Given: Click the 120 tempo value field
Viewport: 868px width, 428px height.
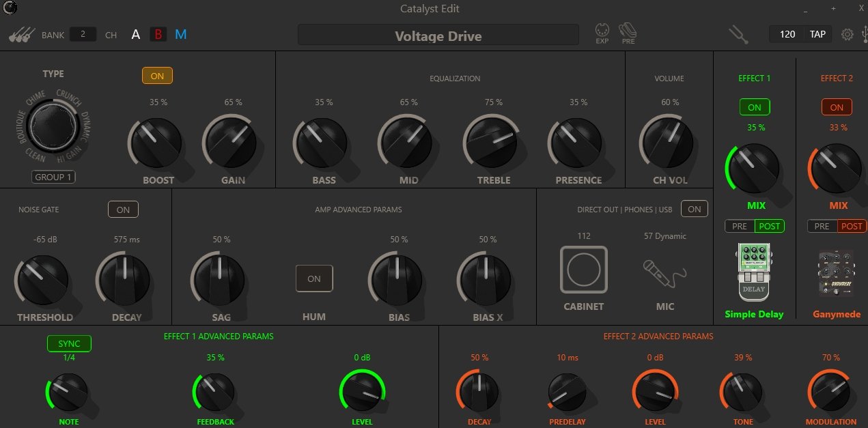Looking at the screenshot, I should click(x=787, y=34).
